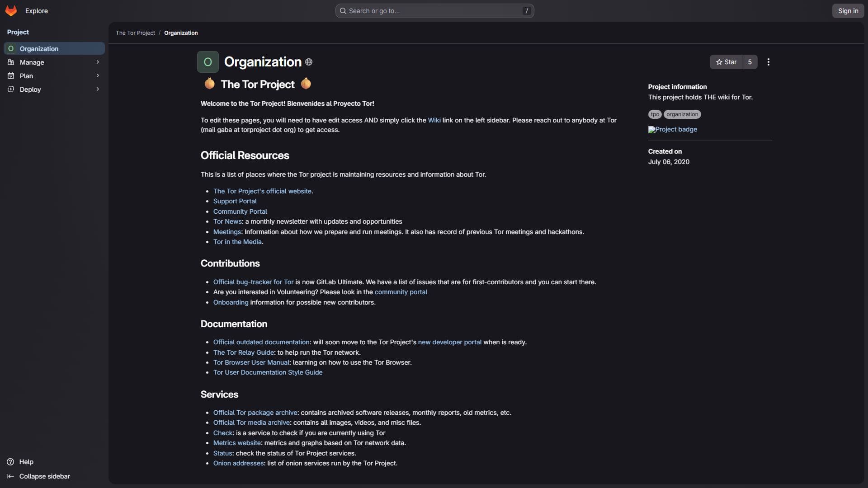
Task: Expand the Plan menu chevron
Action: click(x=98, y=75)
